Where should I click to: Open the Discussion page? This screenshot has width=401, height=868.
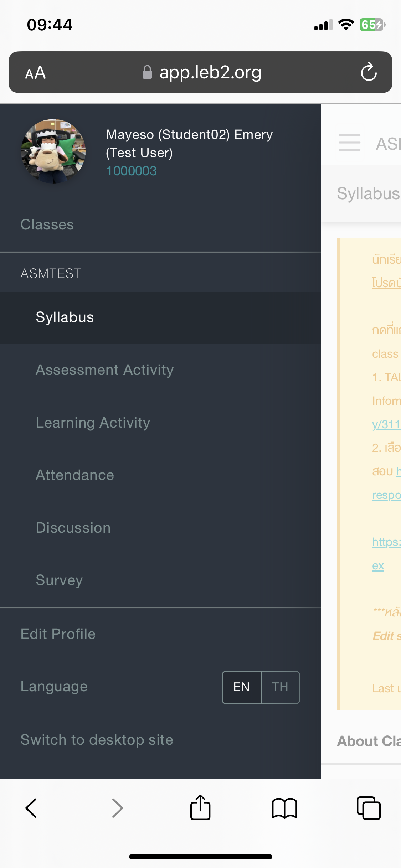tap(160, 528)
